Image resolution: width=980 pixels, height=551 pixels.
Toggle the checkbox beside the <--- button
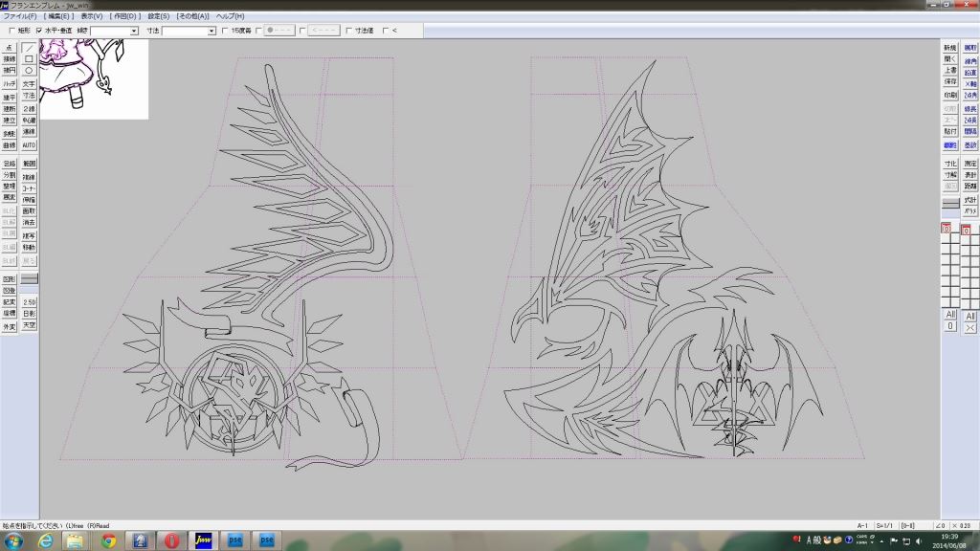302,30
